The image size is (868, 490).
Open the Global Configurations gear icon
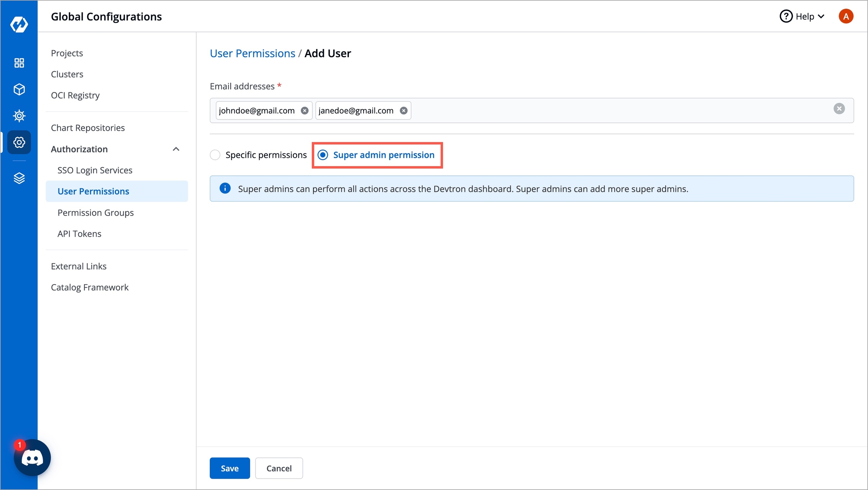(x=19, y=142)
